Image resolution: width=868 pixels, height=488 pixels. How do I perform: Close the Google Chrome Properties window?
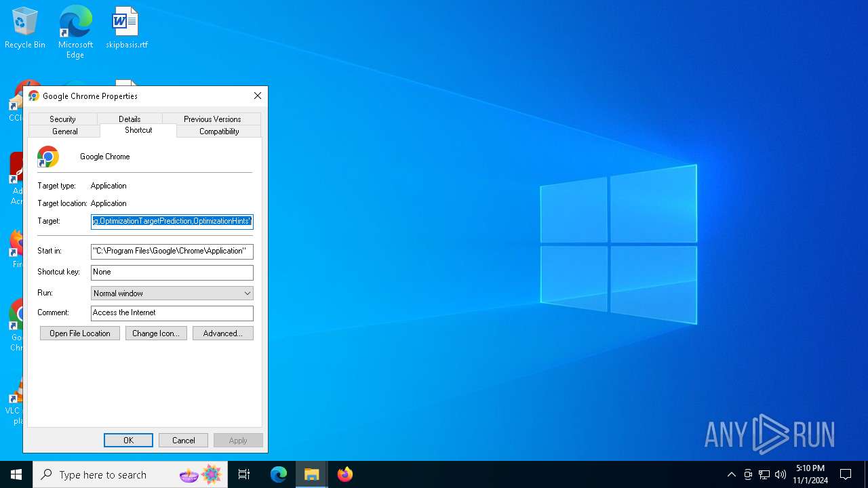tap(258, 96)
